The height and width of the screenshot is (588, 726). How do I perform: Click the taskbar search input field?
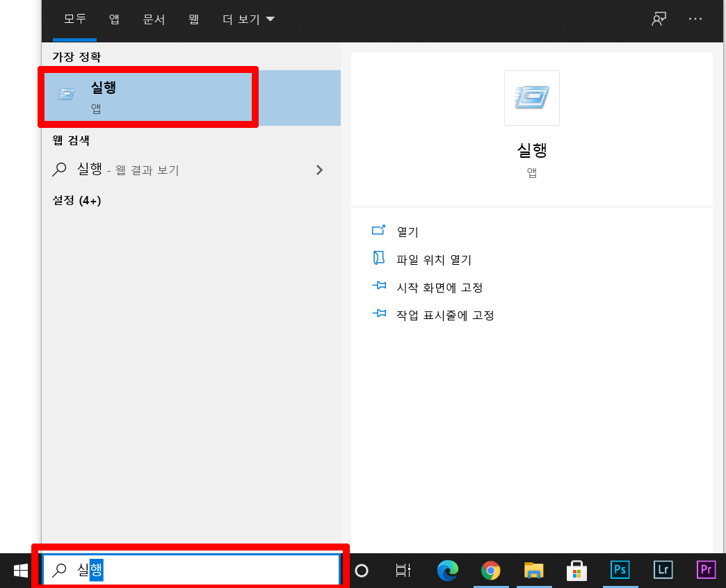191,570
